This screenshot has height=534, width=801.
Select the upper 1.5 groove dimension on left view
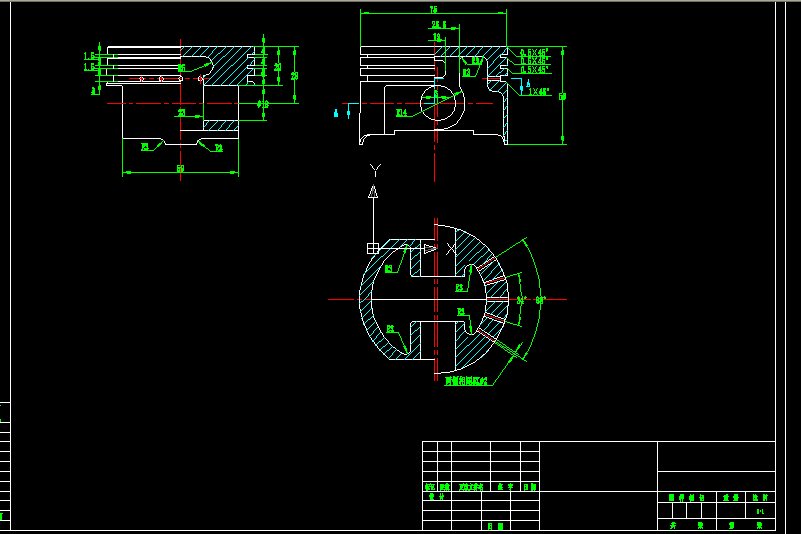(89, 56)
